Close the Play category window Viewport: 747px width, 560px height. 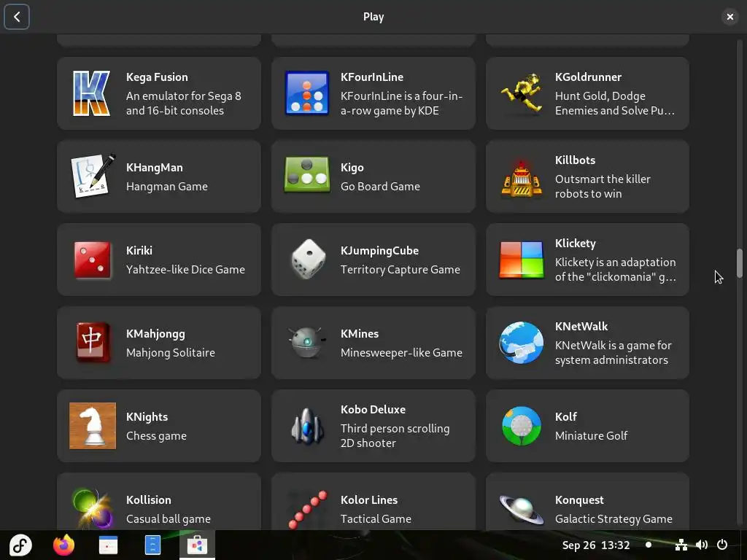point(729,17)
